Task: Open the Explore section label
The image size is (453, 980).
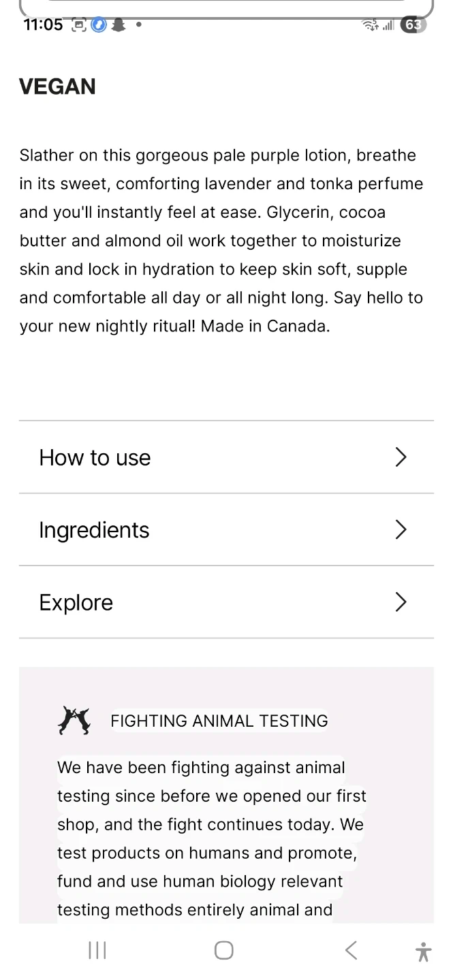Action: click(x=76, y=602)
